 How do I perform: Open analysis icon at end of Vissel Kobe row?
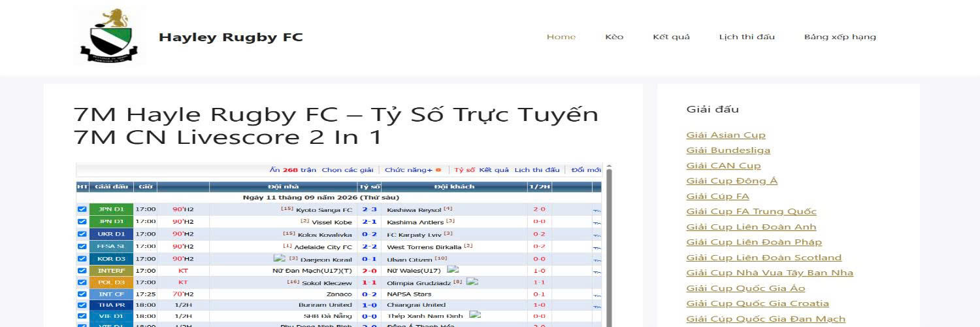[596, 222]
